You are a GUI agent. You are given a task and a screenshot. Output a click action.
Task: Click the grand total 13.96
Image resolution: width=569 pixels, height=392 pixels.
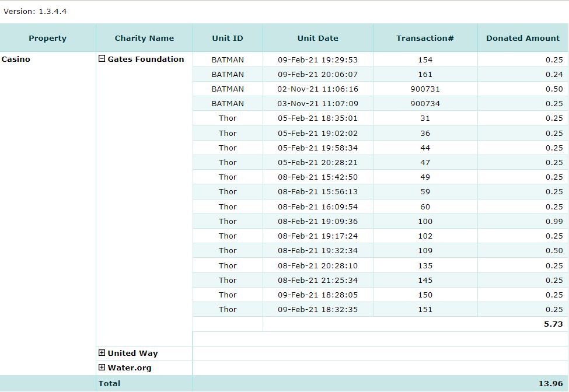(550, 384)
